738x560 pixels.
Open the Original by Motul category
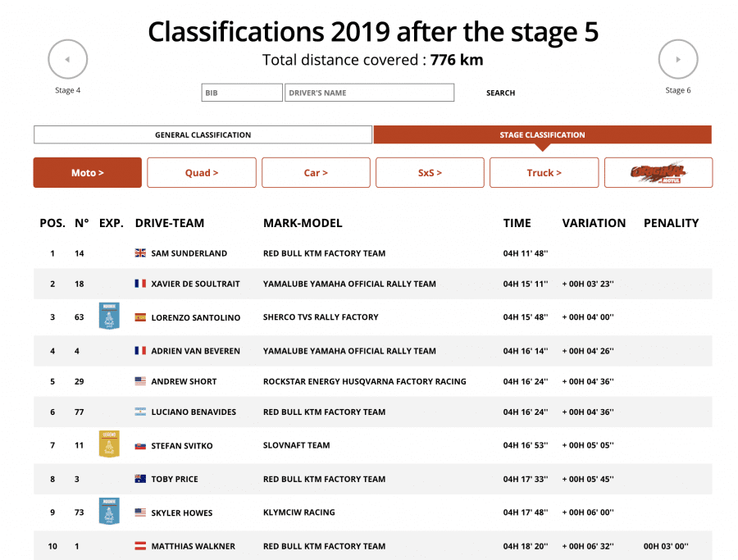pos(658,173)
